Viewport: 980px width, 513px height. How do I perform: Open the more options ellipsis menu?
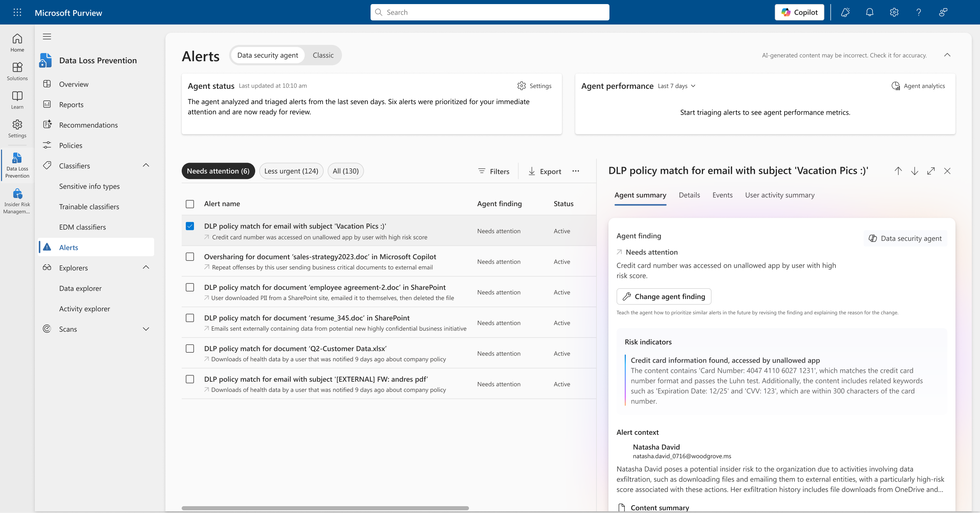coord(576,171)
